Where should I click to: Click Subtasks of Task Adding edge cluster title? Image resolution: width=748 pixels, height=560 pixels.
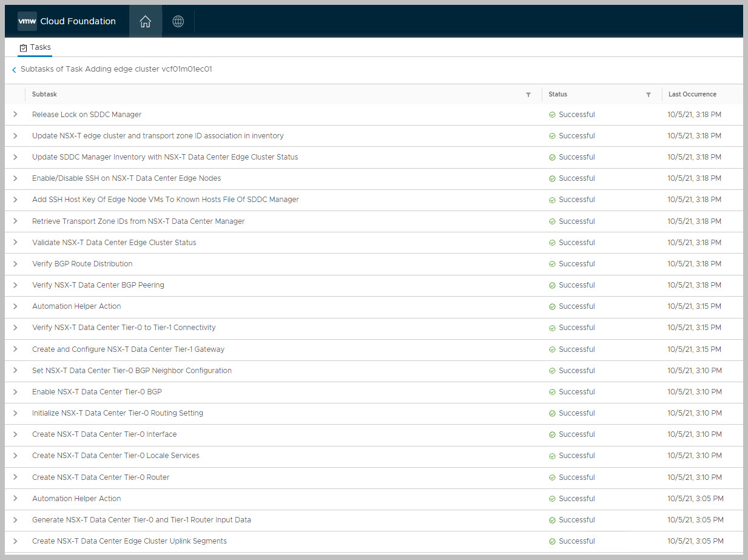pyautogui.click(x=116, y=69)
